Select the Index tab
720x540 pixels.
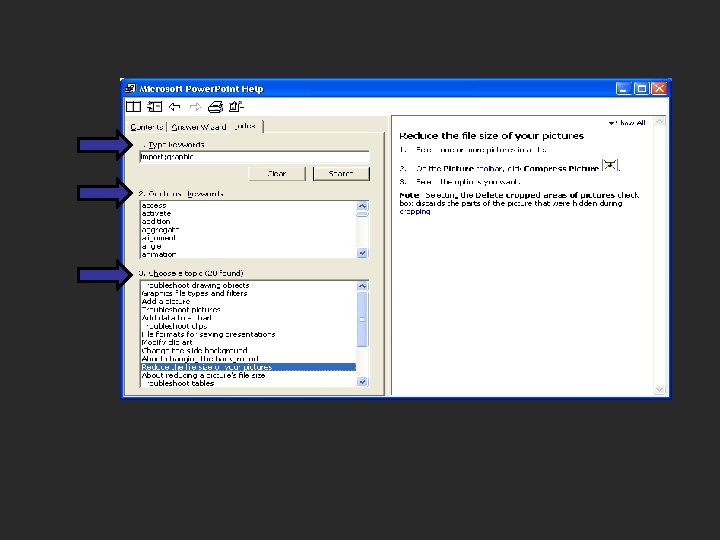click(245, 126)
